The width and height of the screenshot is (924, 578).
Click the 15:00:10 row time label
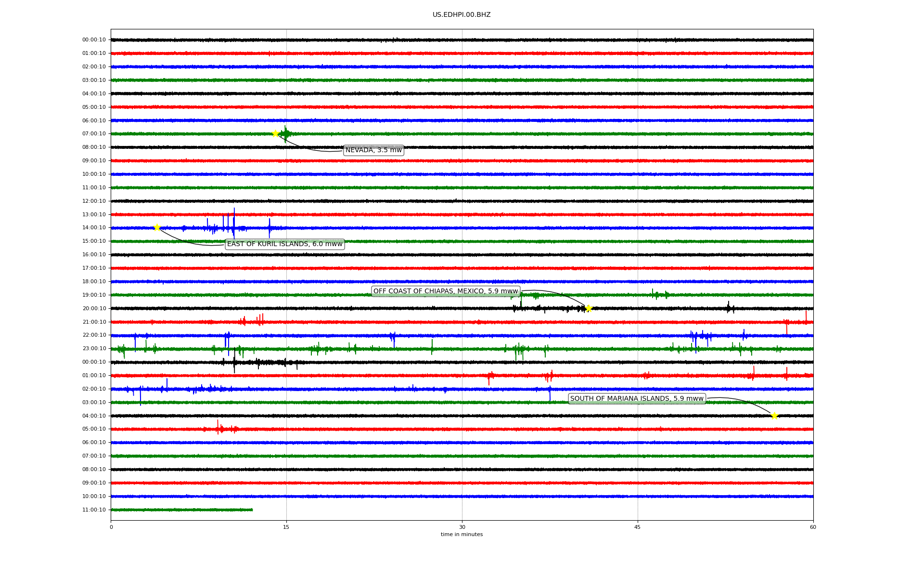pyautogui.click(x=94, y=241)
